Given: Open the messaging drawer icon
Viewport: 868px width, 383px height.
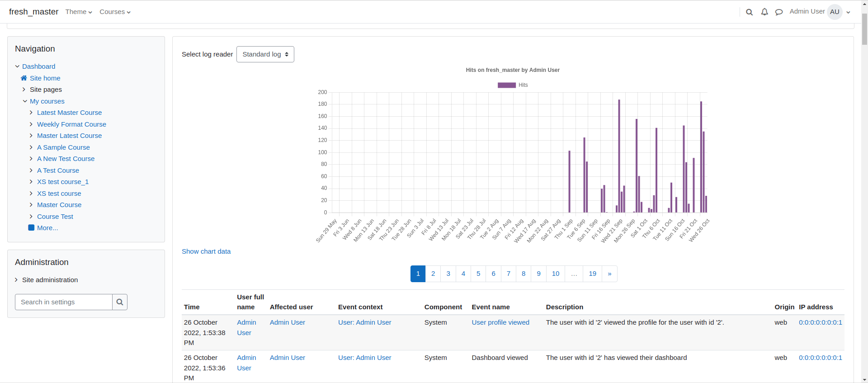Looking at the screenshot, I should point(779,12).
